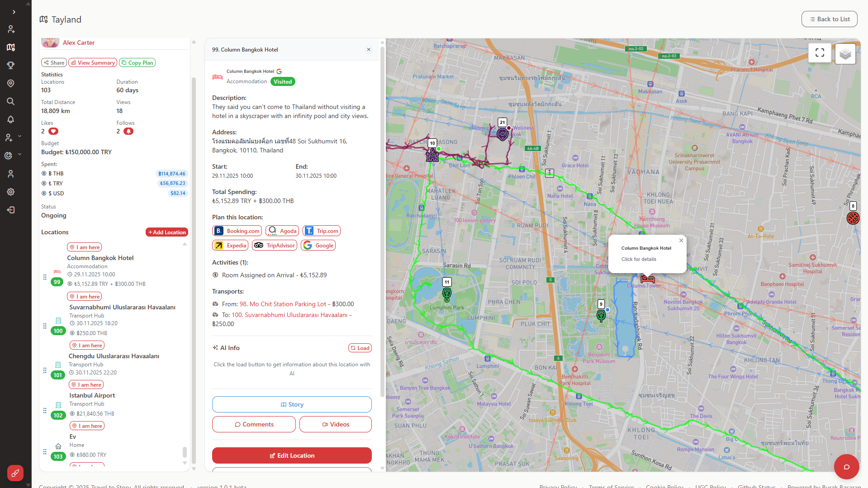Open settings gear in sidebar

click(11, 192)
